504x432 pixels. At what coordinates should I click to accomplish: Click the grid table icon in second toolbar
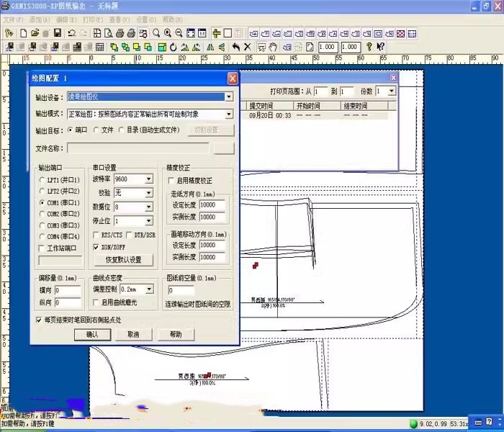pos(99,48)
